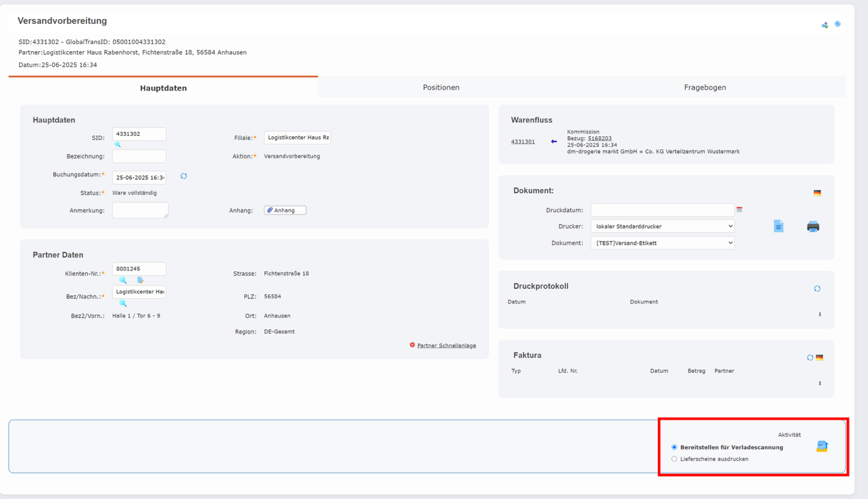Image resolution: width=868 pixels, height=499 pixels.
Task: Switch to the Positionen tab
Action: pos(441,88)
